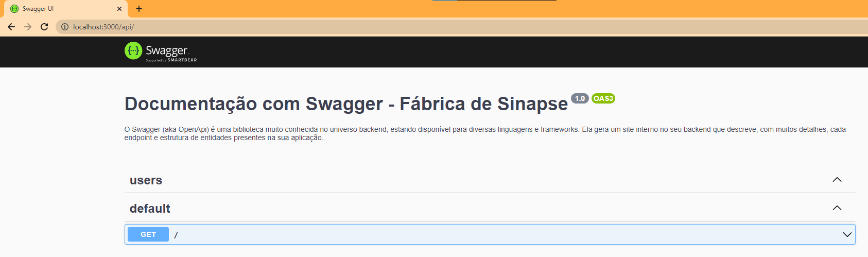The width and height of the screenshot is (868, 257).
Task: Click the Swagger wordmark text
Action: click(167, 50)
